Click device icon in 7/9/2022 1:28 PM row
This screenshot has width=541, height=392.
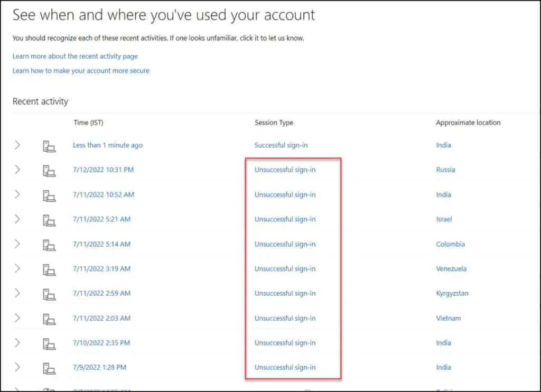pyautogui.click(x=49, y=368)
